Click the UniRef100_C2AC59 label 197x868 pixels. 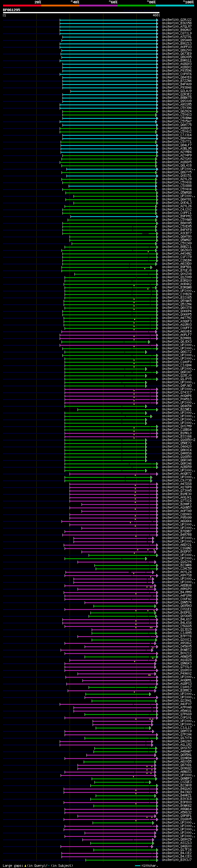176,568
